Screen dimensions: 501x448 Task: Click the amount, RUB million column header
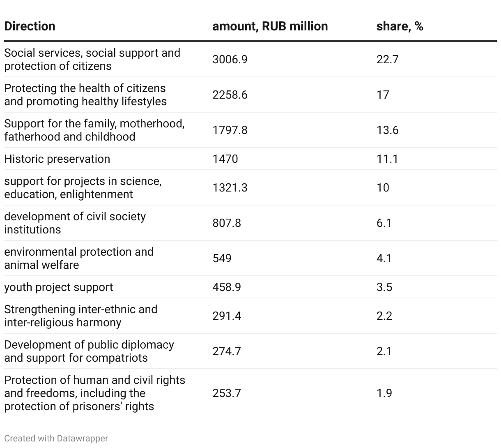(x=270, y=26)
